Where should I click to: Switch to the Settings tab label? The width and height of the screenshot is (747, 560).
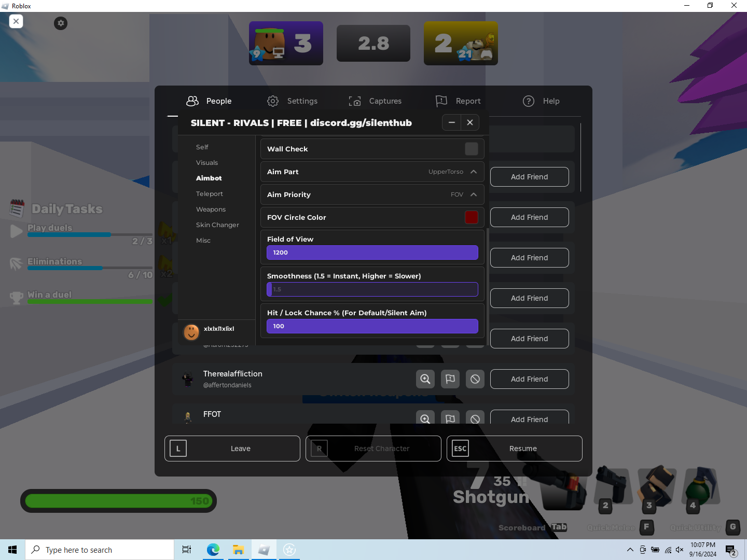point(302,101)
